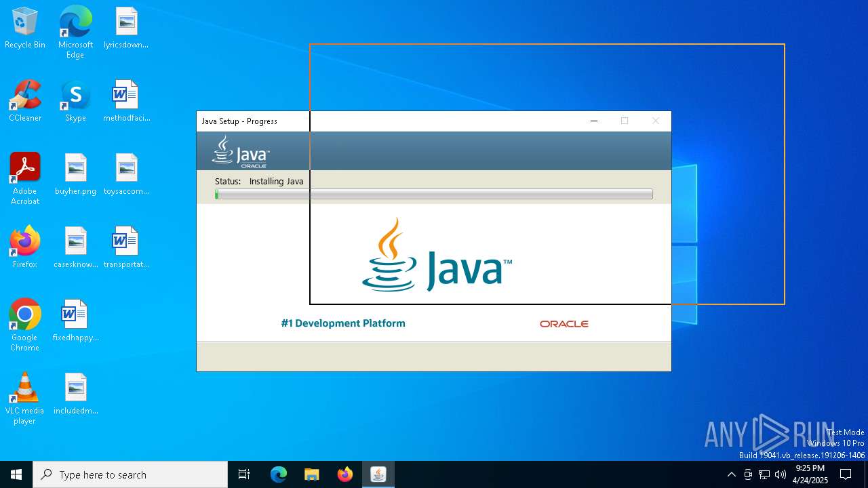
Task: Select buyher.png file on desktop
Action: point(75,175)
